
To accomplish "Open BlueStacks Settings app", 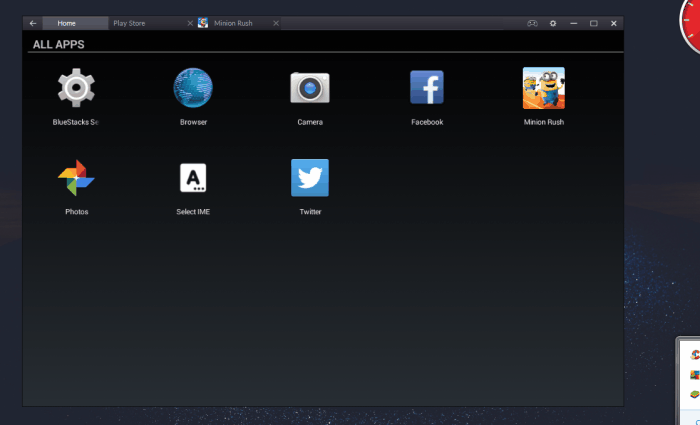I will tap(76, 88).
